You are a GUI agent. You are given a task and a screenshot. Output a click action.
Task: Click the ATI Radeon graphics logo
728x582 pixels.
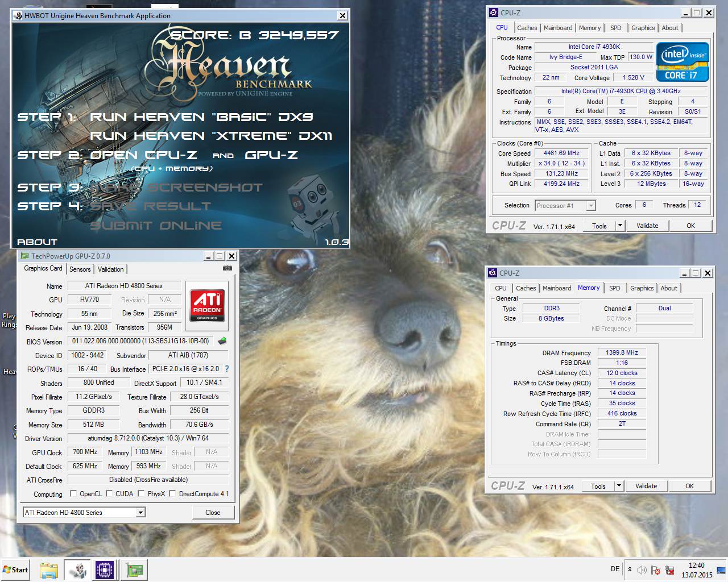tap(207, 306)
